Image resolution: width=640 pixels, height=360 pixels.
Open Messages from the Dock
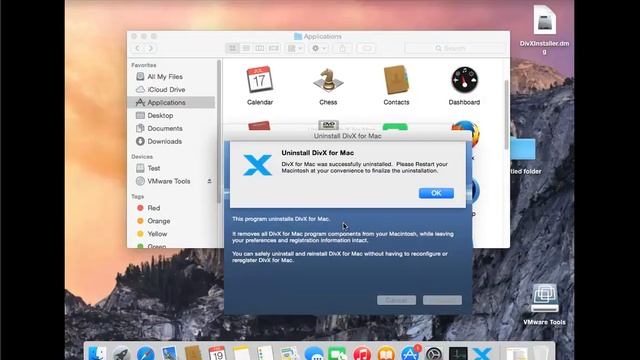[313, 353]
